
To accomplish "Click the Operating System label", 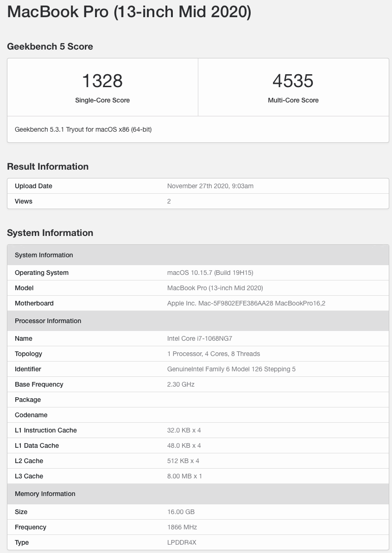I will 42,273.
